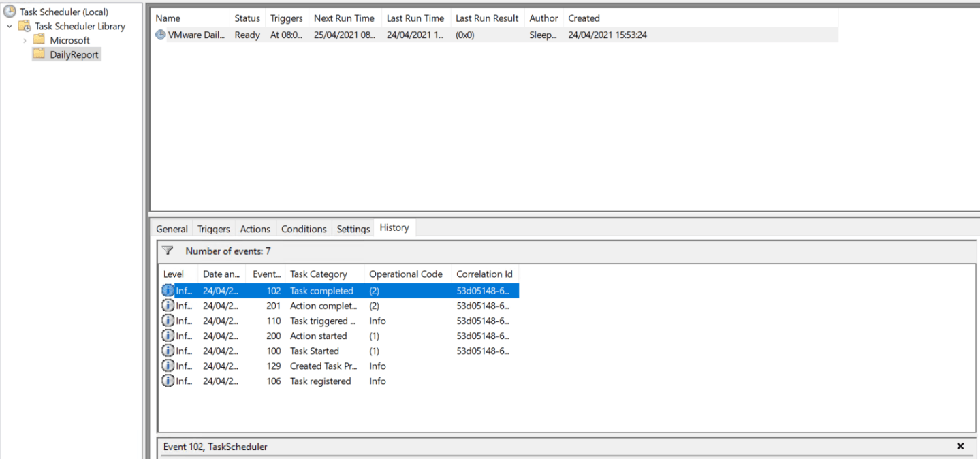
Task: Select the Task Scheduler Library tree item
Action: 80,27
